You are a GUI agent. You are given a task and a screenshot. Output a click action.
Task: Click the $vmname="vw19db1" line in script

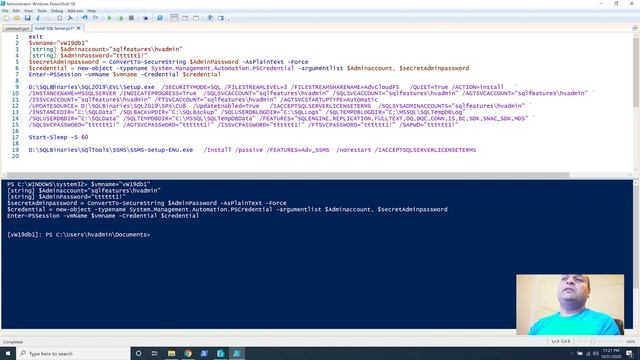click(58, 43)
